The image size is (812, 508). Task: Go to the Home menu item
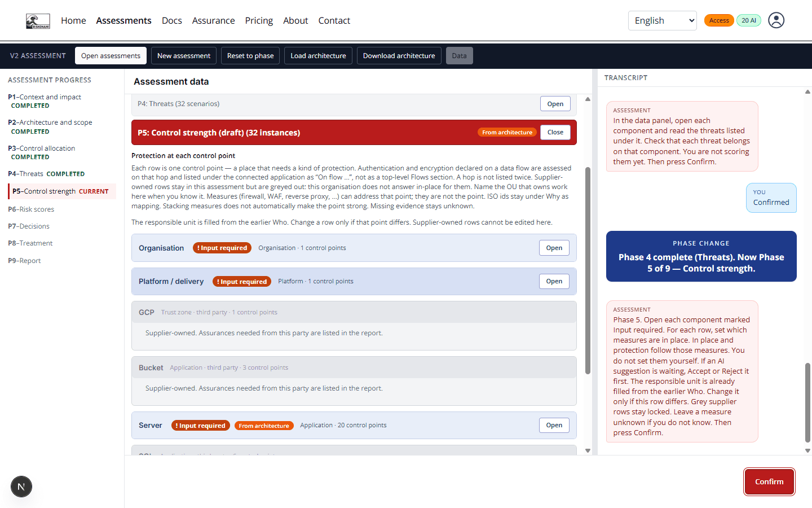click(73, 20)
